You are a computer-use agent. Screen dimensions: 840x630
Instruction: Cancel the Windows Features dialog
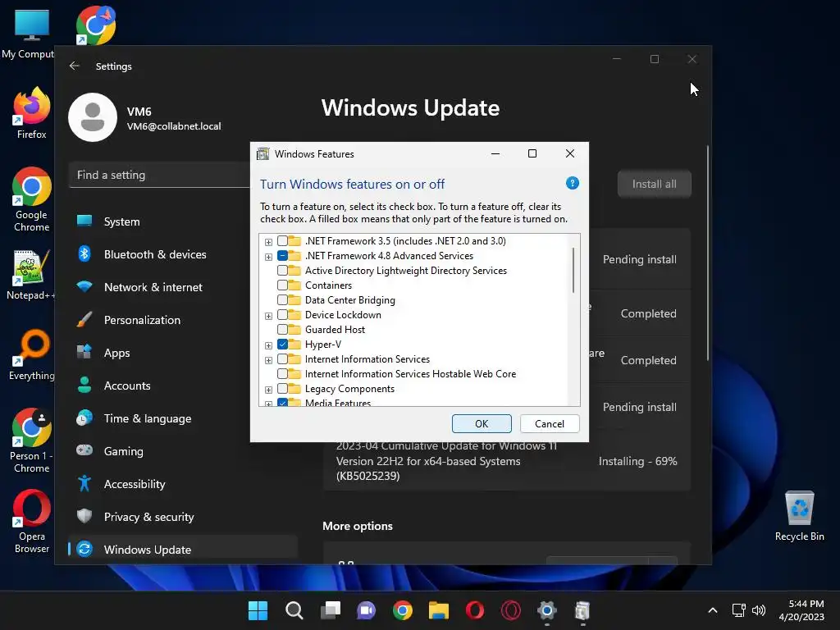[549, 424]
